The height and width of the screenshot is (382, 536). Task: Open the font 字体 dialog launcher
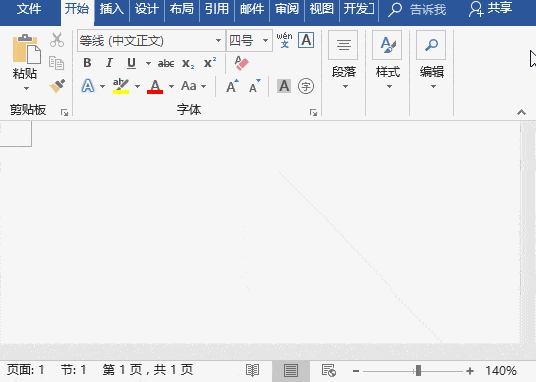coord(313,112)
